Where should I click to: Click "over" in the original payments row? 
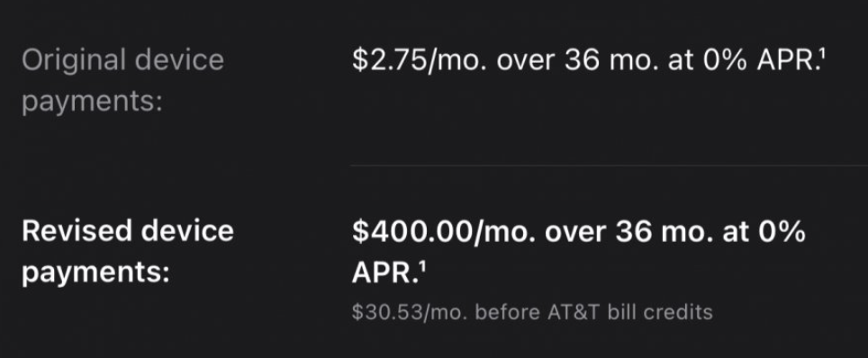(x=525, y=61)
